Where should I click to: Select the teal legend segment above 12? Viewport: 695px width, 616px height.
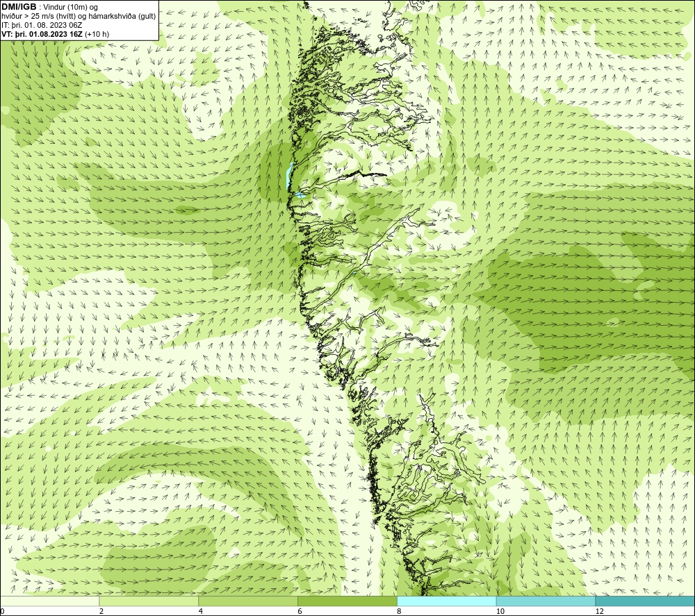coord(646,601)
